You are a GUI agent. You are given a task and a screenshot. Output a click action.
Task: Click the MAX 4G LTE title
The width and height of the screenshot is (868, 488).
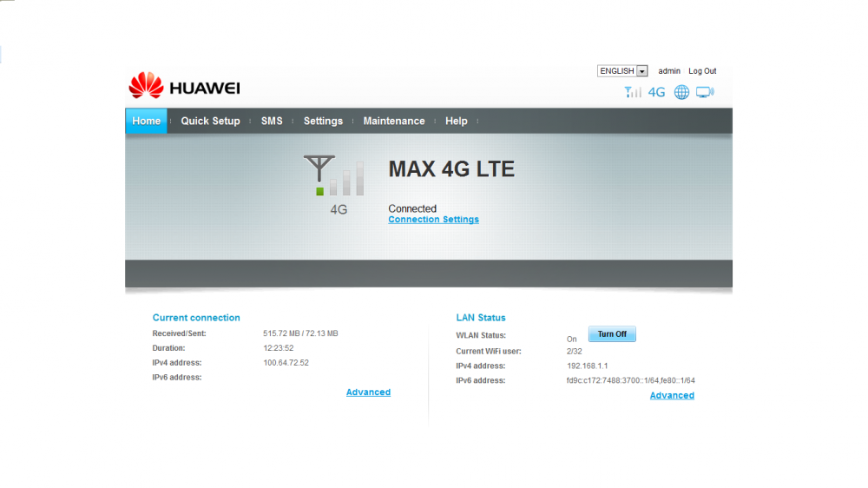coord(451,169)
